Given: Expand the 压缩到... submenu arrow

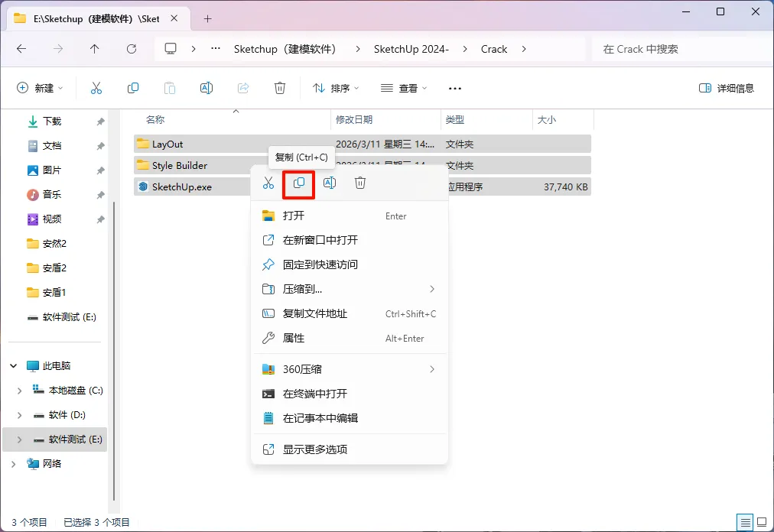Looking at the screenshot, I should 432,289.
